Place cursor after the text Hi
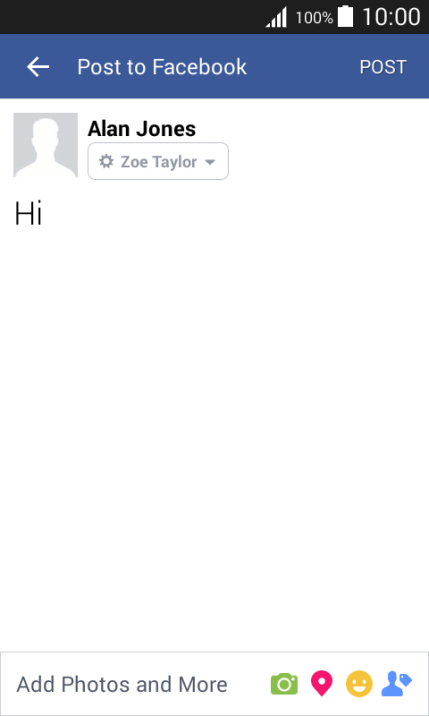Image resolution: width=429 pixels, height=716 pixels. tap(44, 214)
